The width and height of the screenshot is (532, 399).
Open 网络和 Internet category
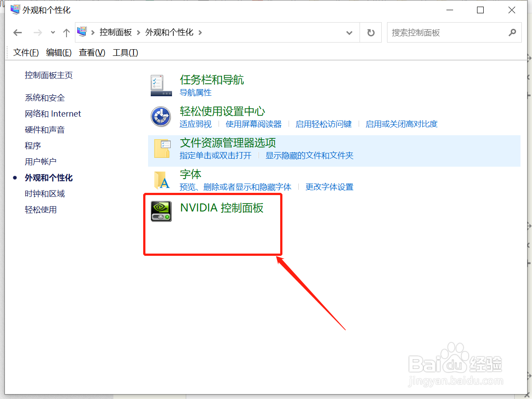pyautogui.click(x=53, y=114)
